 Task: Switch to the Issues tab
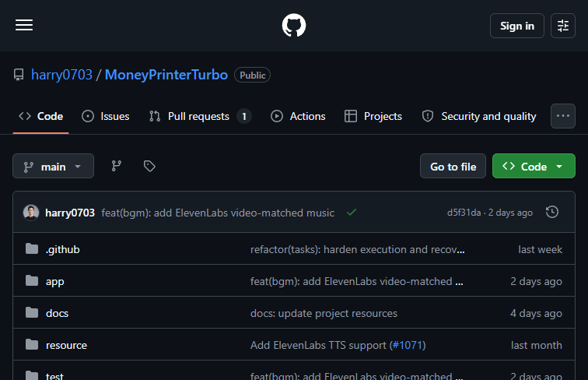105,116
